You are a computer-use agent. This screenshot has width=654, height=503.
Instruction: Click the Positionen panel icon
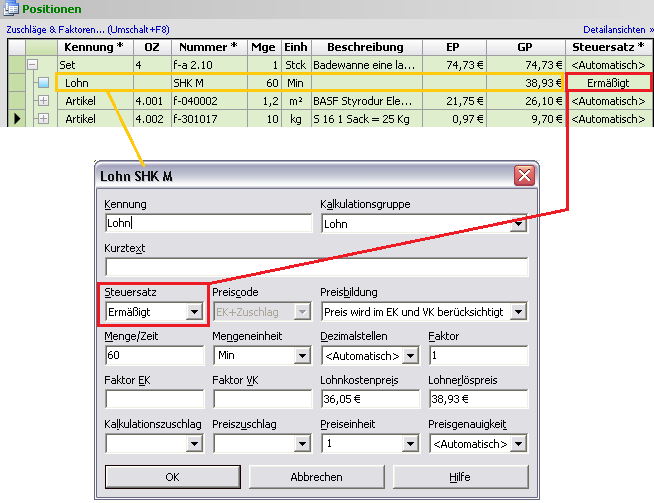tap(11, 8)
